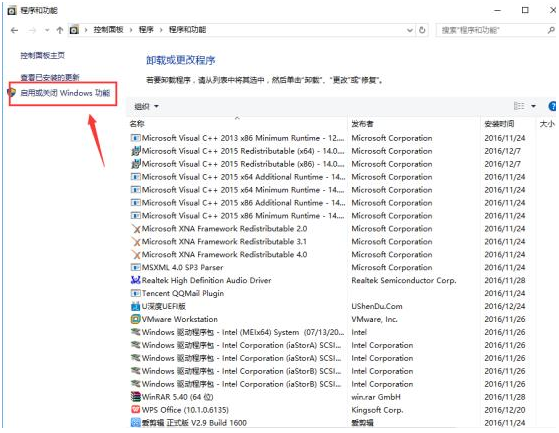Image resolution: width=559 pixels, height=433 pixels.
Task: Click the 卸载或更改程序 heading
Action: 181,60
